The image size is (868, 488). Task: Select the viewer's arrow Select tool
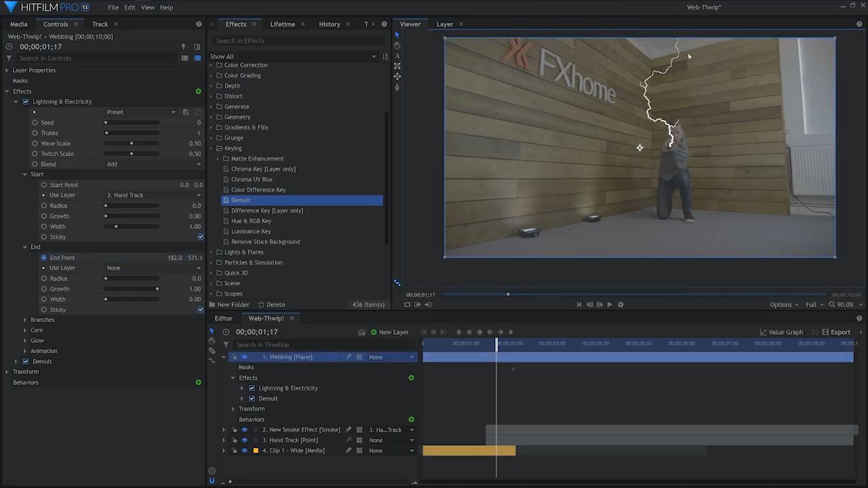coord(397,35)
